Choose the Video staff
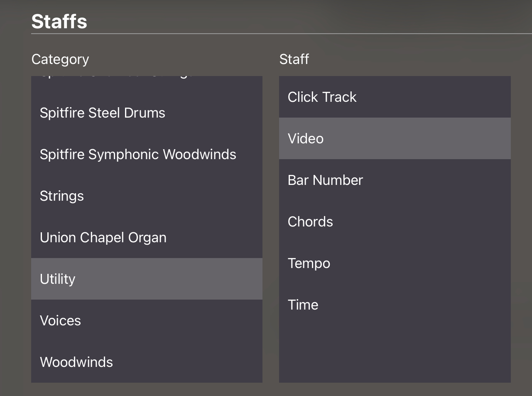This screenshot has height=396, width=532. tap(395, 138)
